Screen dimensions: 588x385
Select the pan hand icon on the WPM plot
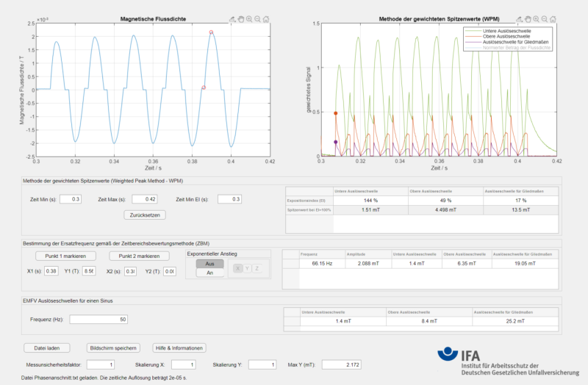(x=528, y=18)
